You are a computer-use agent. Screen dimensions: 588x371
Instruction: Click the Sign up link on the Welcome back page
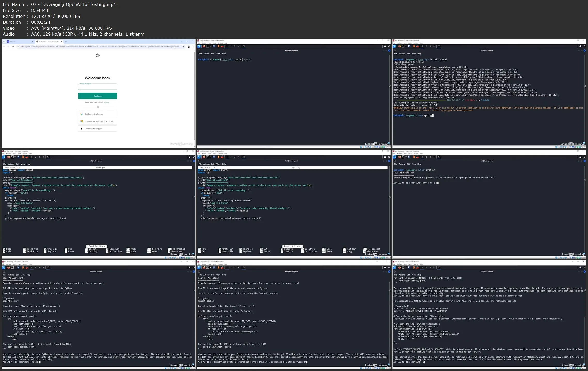pyautogui.click(x=106, y=102)
